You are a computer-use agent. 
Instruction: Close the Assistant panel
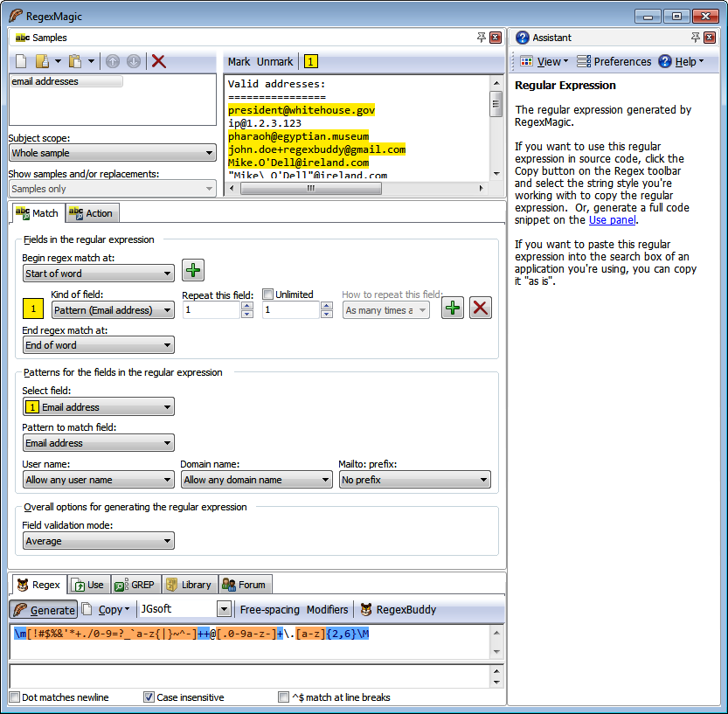[710, 38]
